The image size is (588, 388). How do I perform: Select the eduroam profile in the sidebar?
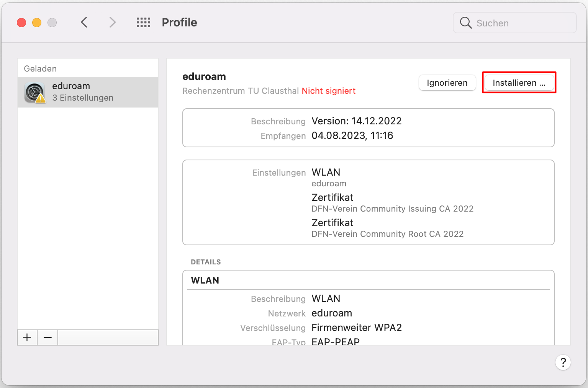coord(87,92)
